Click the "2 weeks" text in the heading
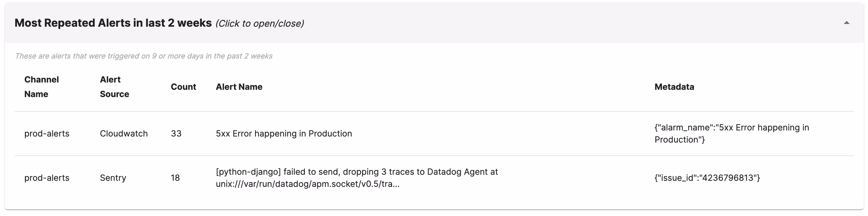This screenshot has height=216, width=868. point(190,23)
